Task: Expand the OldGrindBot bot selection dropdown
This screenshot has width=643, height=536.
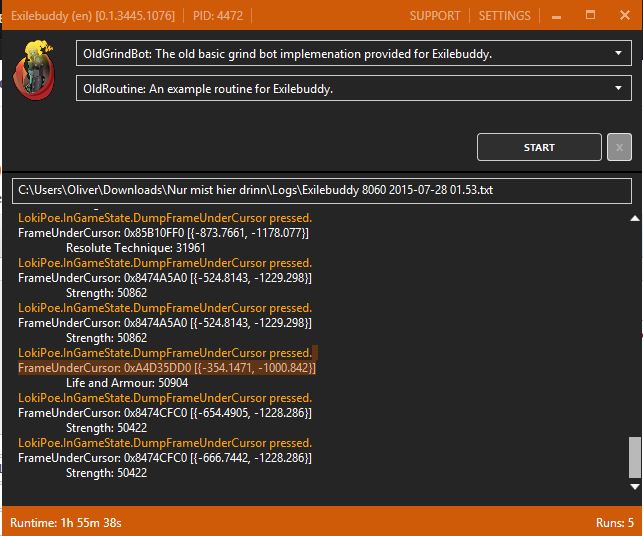Action: coord(353,53)
